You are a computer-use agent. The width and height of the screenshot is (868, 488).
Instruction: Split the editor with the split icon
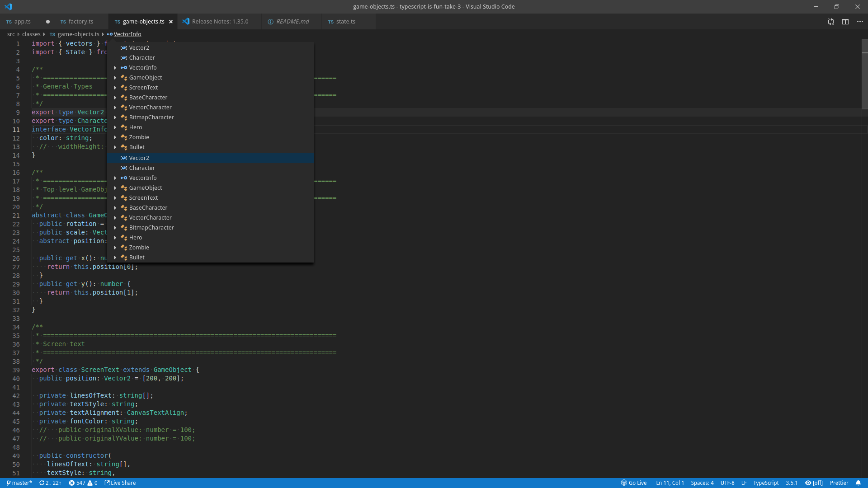coord(845,21)
